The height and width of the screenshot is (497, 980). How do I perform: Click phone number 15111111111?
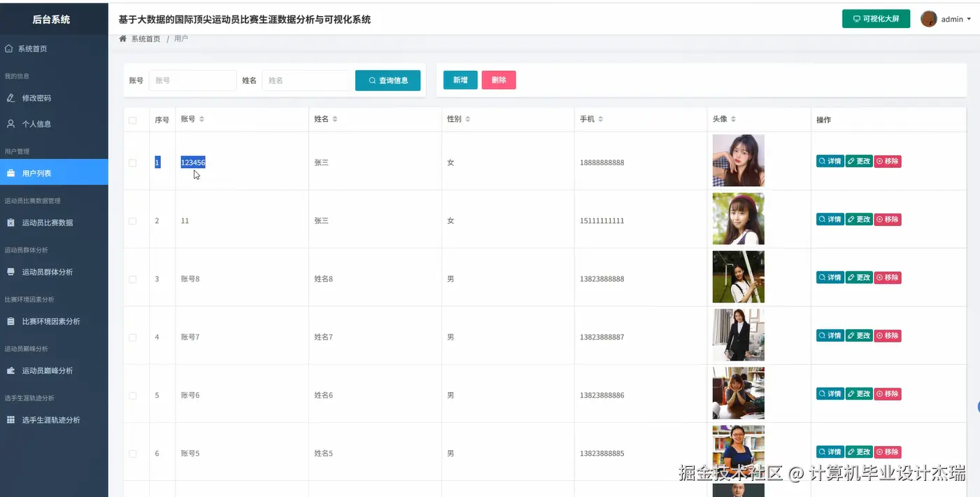click(602, 220)
